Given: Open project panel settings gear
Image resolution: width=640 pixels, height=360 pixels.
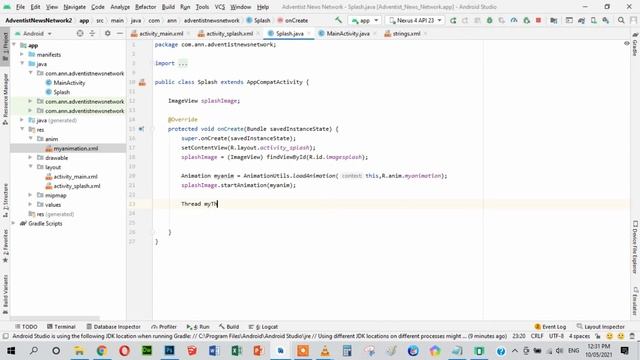Looking at the screenshot, I should 107,33.
